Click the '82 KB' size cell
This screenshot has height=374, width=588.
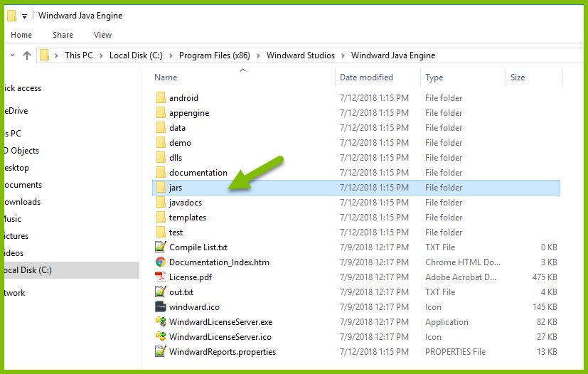click(x=547, y=322)
